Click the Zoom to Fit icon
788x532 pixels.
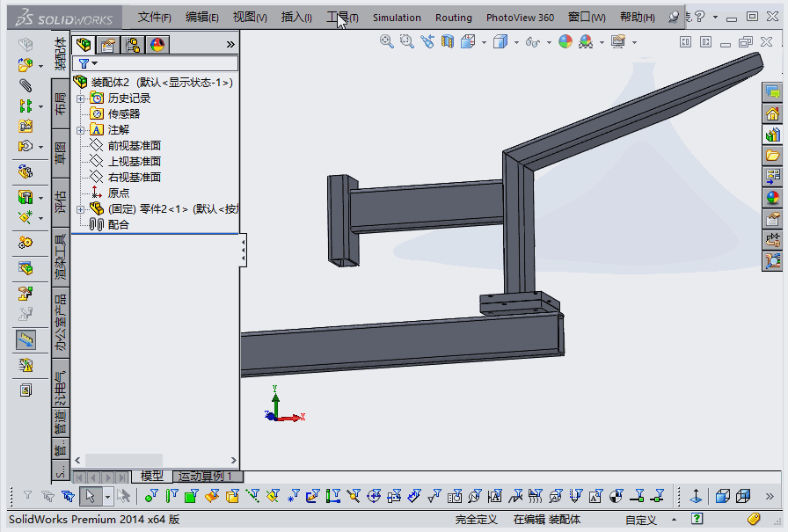[x=386, y=41]
